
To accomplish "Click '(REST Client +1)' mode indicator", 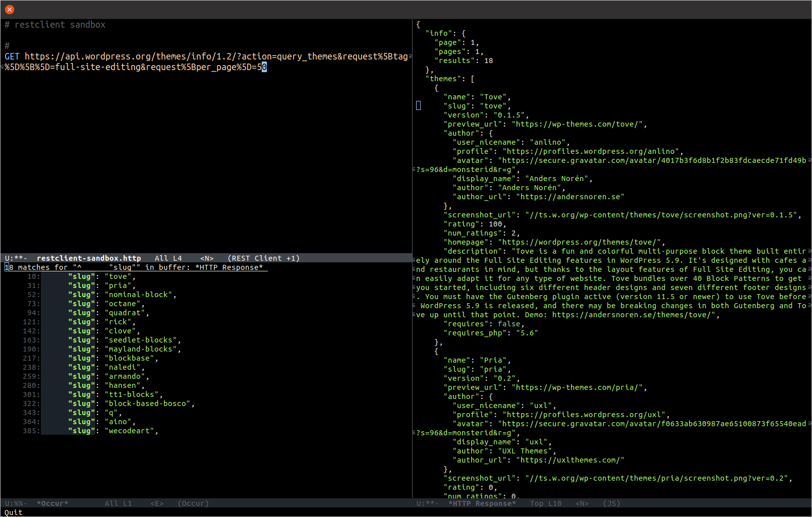I will (x=264, y=258).
